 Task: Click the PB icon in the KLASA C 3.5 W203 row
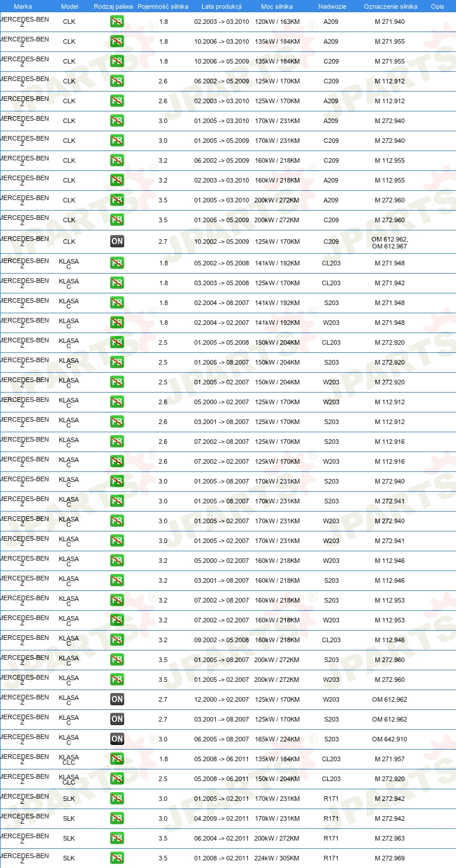coord(117,680)
